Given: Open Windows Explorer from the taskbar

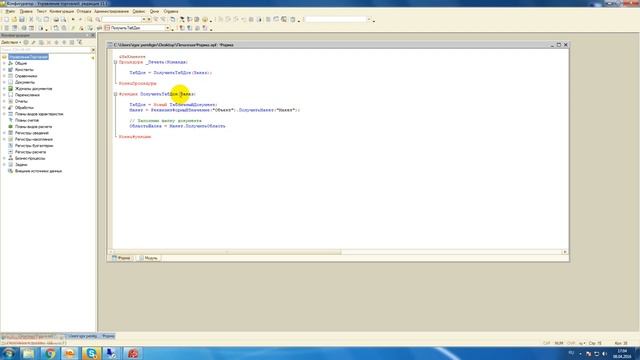Looking at the screenshot, I should [29, 353].
